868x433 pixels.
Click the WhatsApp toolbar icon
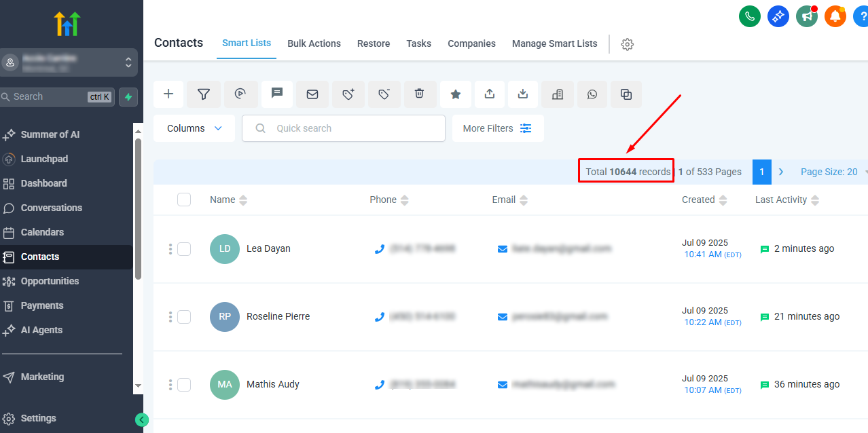592,94
